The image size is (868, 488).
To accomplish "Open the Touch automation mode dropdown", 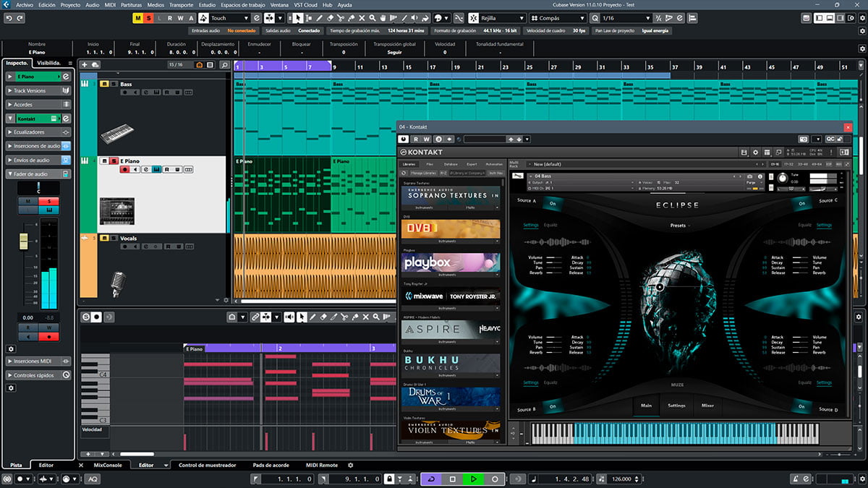I will click(x=231, y=17).
